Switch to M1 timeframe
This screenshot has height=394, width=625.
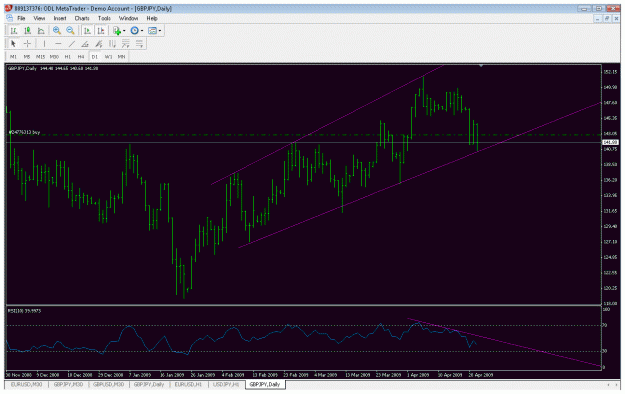14,57
